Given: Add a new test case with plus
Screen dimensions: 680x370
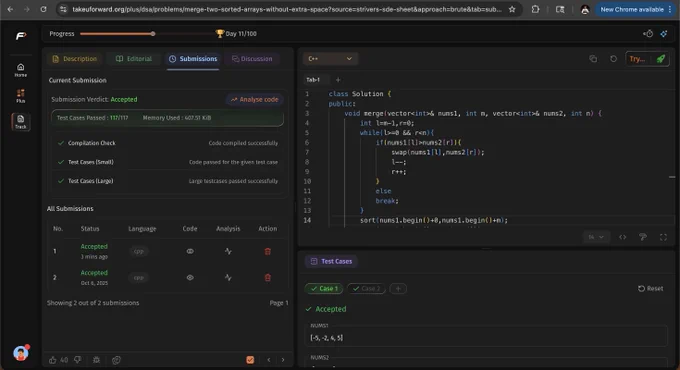Looking at the screenshot, I should point(398,288).
